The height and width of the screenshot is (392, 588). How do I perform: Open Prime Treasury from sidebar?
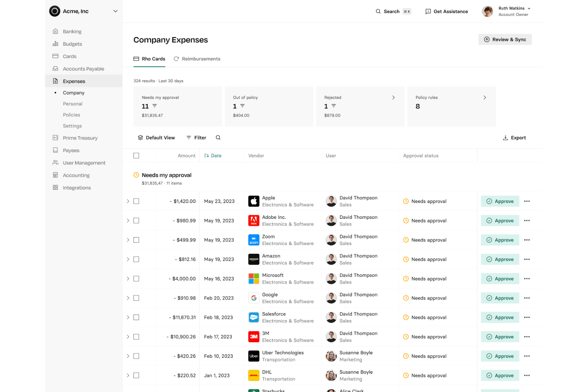[x=80, y=138]
